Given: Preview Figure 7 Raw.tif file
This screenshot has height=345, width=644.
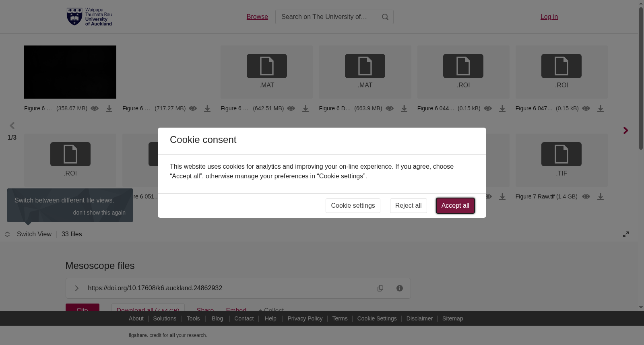Looking at the screenshot, I should [586, 196].
